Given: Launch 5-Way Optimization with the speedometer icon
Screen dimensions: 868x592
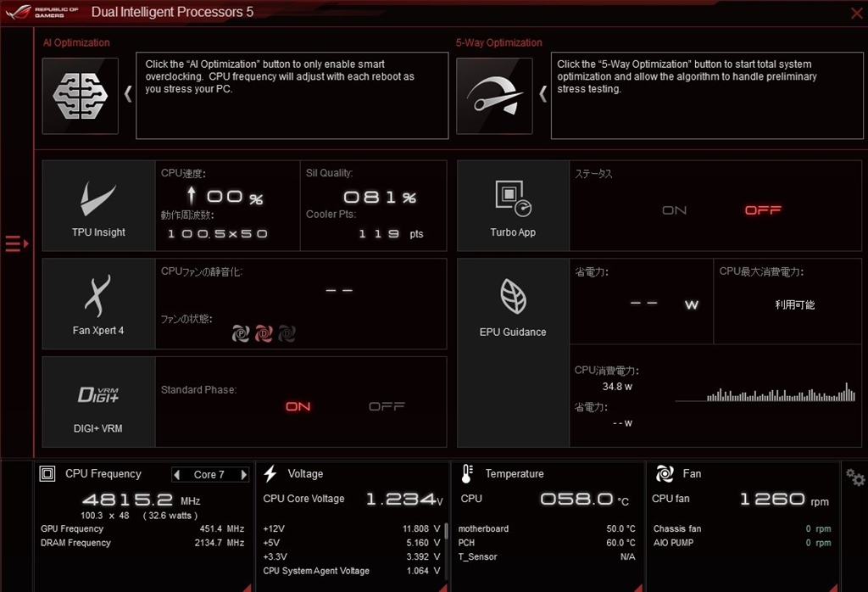Looking at the screenshot, I should tap(494, 96).
